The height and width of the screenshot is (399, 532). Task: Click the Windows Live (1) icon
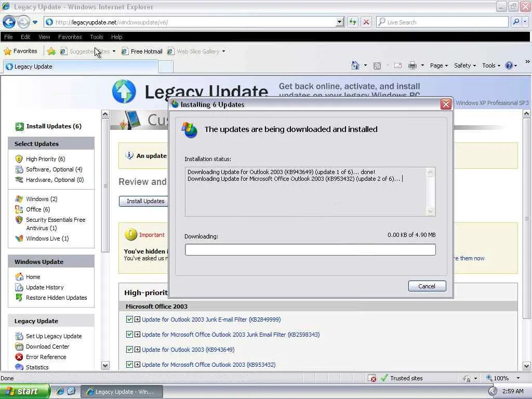coord(19,238)
